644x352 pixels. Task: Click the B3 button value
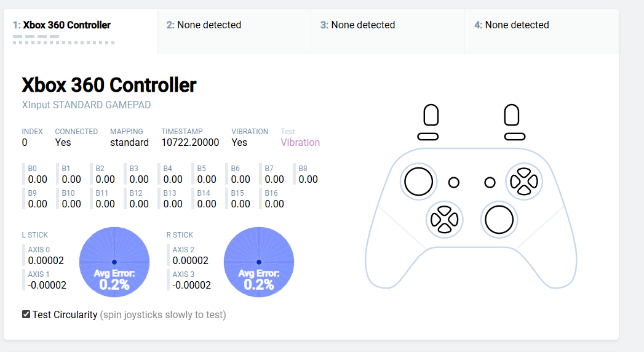coord(139,180)
